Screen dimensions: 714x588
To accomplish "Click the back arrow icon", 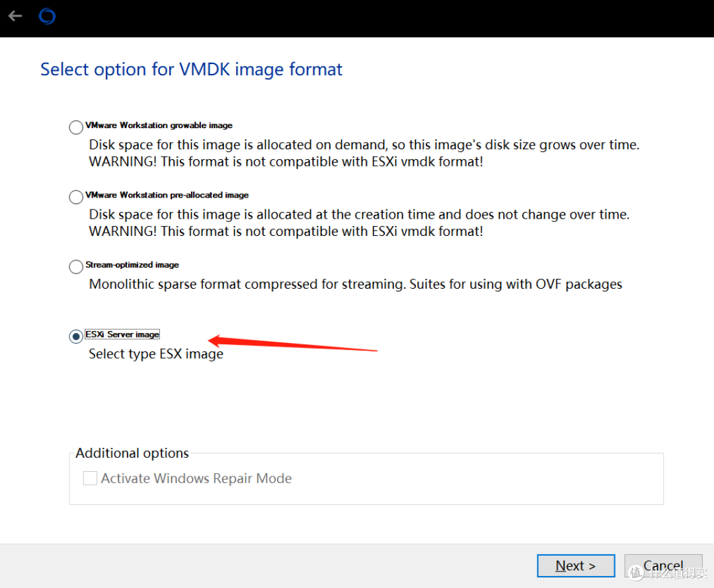I will (15, 16).
